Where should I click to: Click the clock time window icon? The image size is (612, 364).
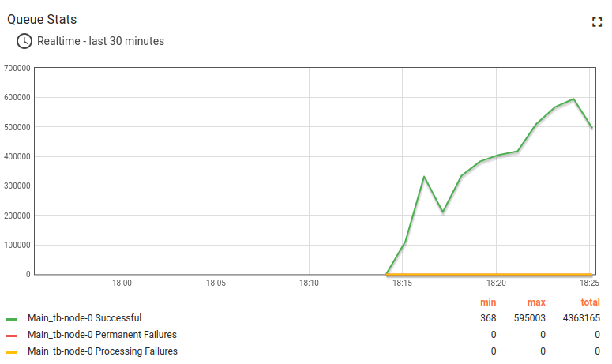pos(24,41)
